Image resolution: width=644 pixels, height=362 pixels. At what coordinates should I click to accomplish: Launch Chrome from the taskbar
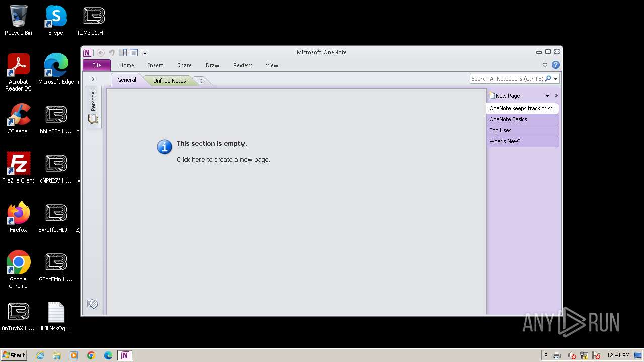(x=91, y=355)
